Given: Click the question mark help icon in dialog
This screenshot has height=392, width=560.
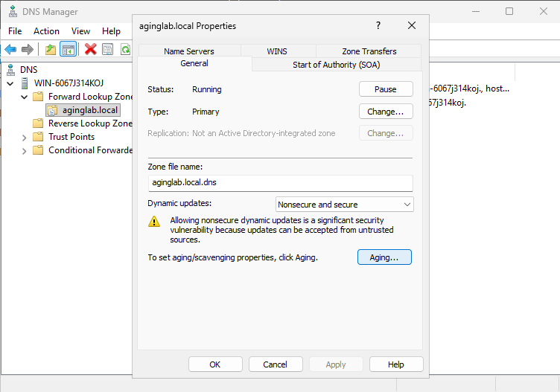Looking at the screenshot, I should [378, 25].
